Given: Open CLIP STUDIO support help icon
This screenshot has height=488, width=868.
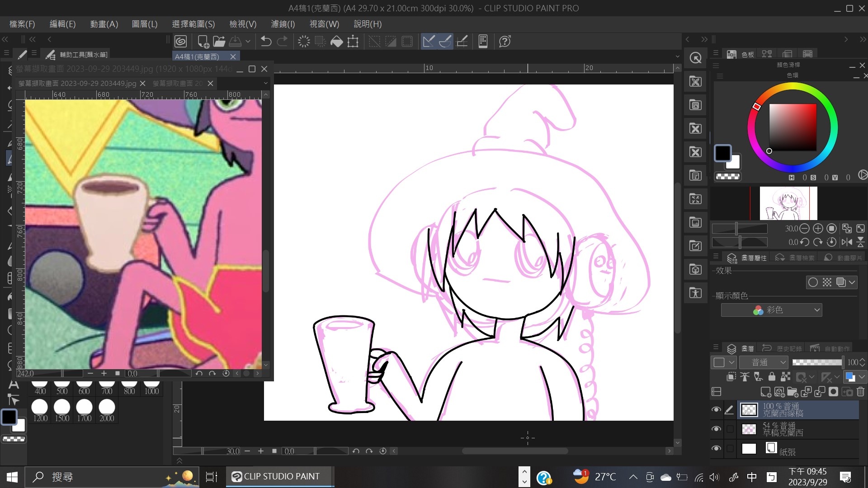Looking at the screenshot, I should (x=505, y=42).
